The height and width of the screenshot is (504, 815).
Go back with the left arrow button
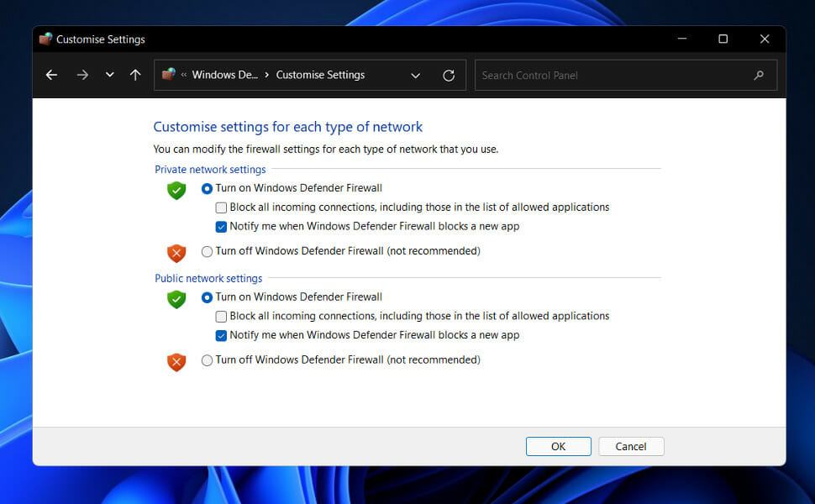[51, 75]
